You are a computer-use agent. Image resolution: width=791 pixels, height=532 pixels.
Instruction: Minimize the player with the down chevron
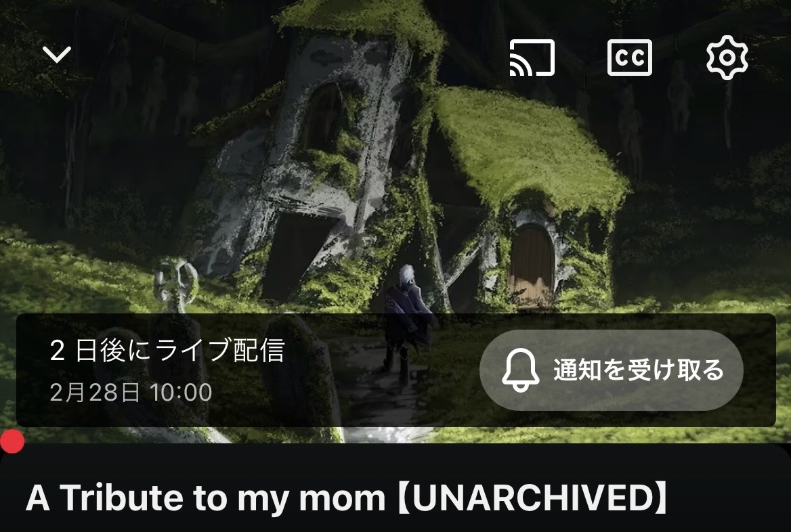click(x=56, y=54)
